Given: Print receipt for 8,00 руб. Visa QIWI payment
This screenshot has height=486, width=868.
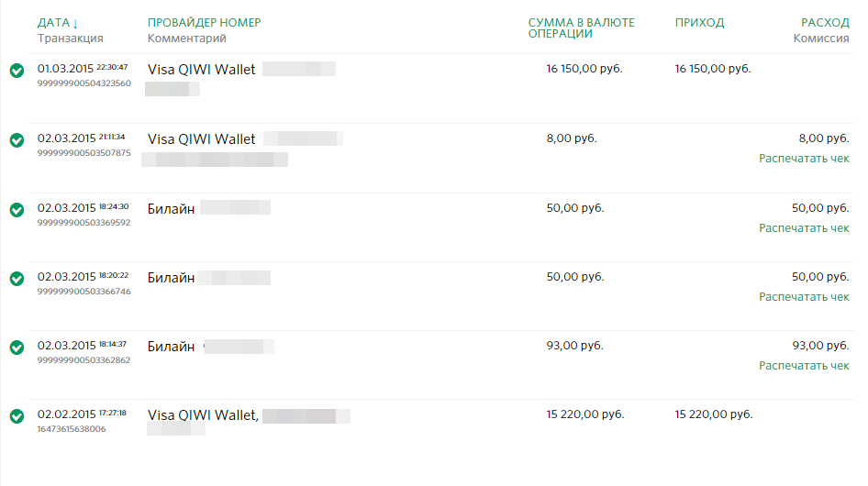Looking at the screenshot, I should (804, 159).
